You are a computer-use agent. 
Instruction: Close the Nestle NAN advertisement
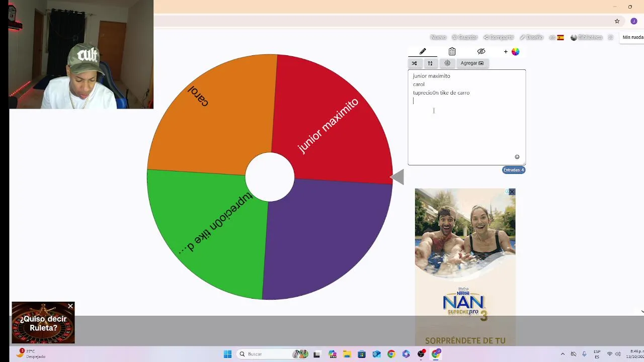(512, 192)
